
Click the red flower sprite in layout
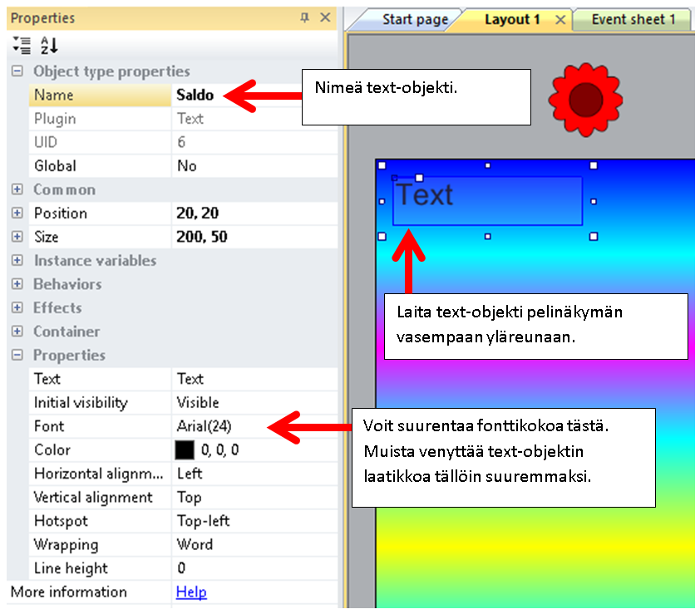click(x=585, y=99)
